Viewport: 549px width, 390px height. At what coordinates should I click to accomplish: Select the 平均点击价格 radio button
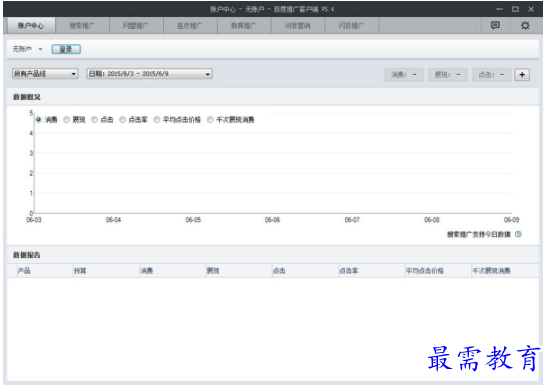(x=157, y=120)
